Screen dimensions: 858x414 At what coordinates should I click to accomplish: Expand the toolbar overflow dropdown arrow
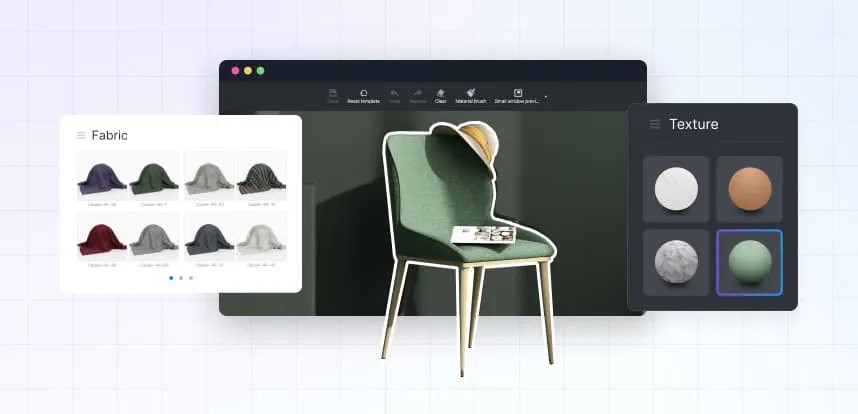pyautogui.click(x=546, y=97)
